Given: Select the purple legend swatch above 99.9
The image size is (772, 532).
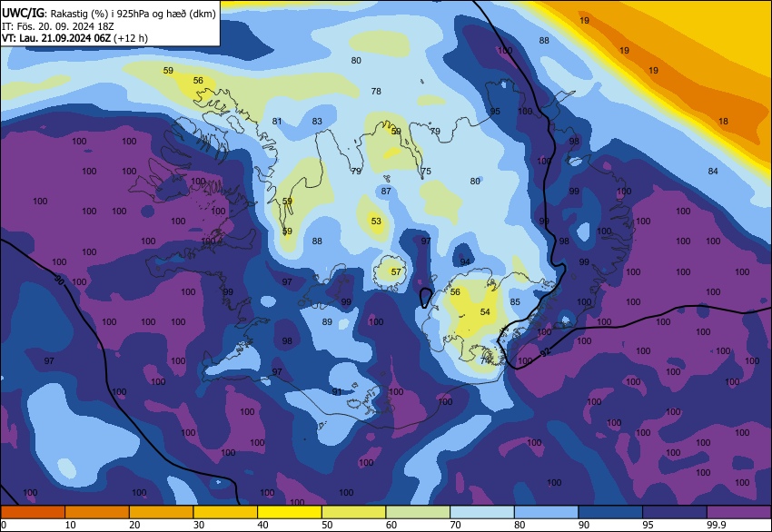Looking at the screenshot, I should [738, 512].
